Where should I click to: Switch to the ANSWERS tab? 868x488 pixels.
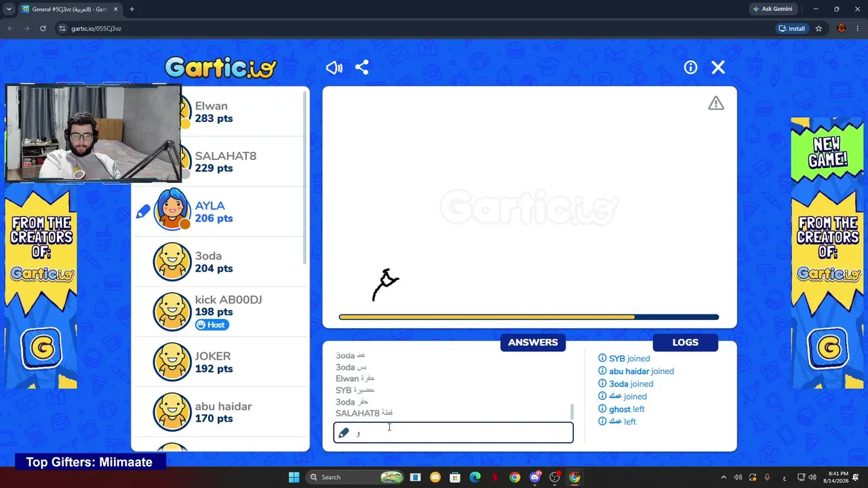point(533,342)
